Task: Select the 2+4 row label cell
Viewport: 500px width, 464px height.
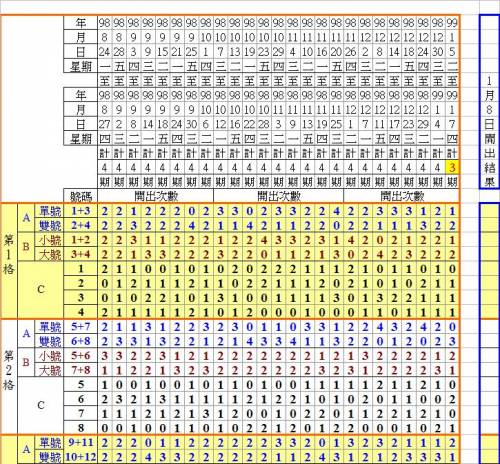Action: point(81,226)
